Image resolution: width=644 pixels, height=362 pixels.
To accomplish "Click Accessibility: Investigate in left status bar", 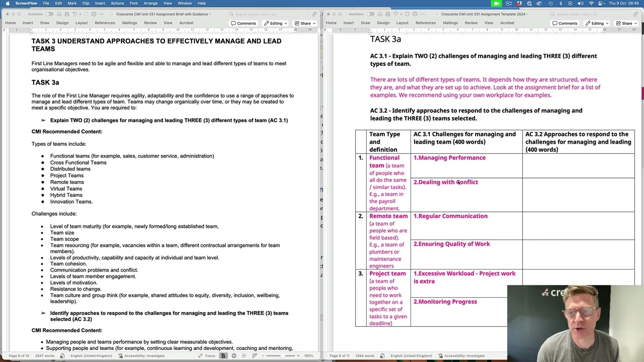I will tap(141, 356).
